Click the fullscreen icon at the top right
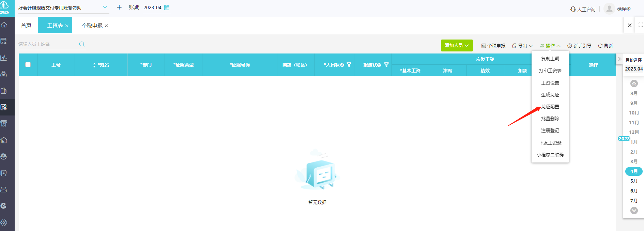The height and width of the screenshot is (231, 644). 641,25
